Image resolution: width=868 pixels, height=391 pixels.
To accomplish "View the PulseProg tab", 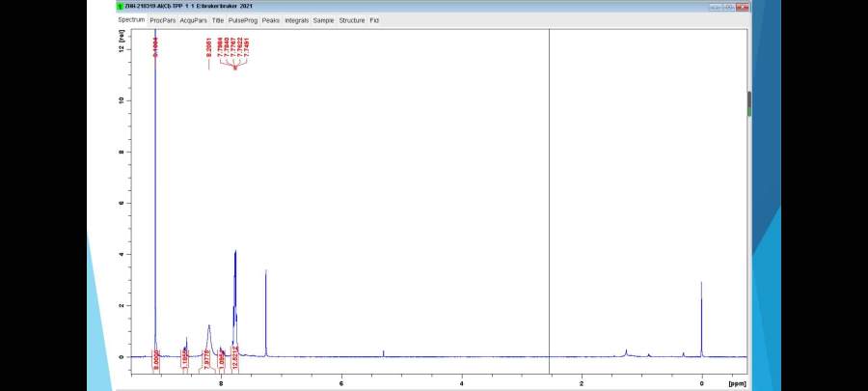I will [243, 20].
